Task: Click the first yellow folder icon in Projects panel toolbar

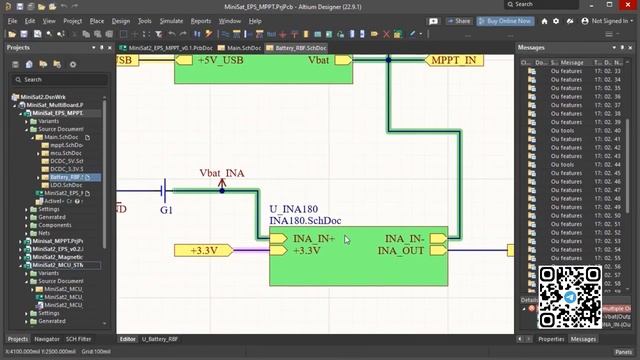Action: [43, 64]
